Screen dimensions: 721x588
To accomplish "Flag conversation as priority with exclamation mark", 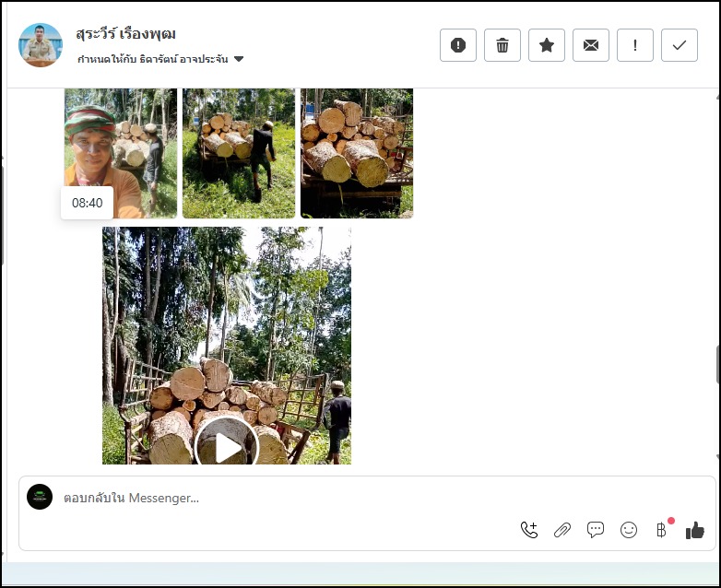I will [x=635, y=45].
